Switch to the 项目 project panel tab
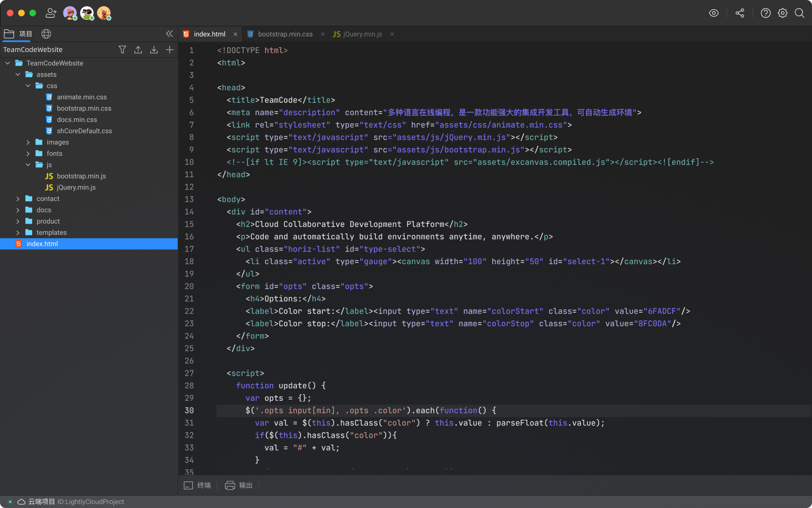Image resolution: width=812 pixels, height=508 pixels. coord(18,34)
